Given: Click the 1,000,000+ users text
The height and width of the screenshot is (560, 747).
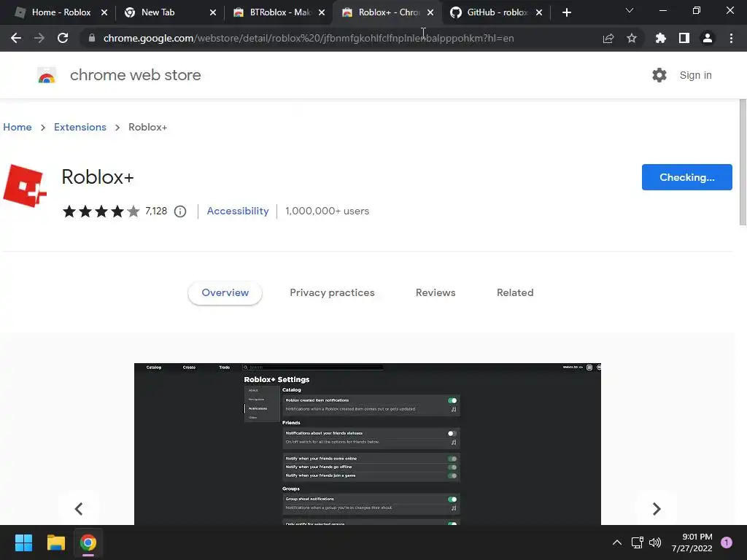Looking at the screenshot, I should pos(327,211).
